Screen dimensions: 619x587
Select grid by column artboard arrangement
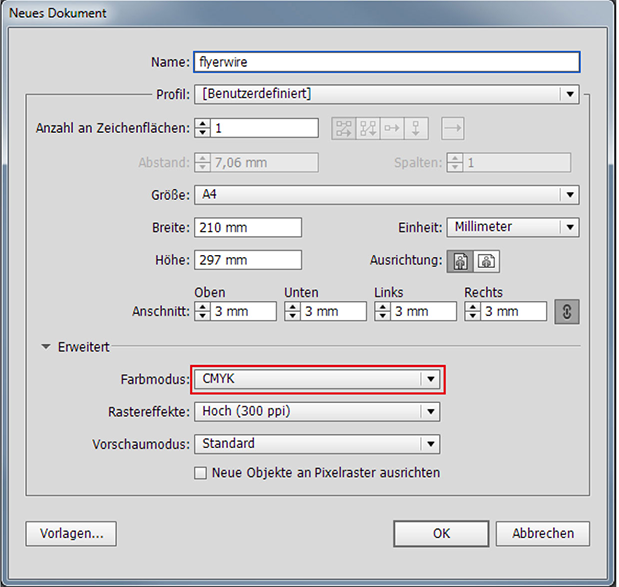(368, 128)
